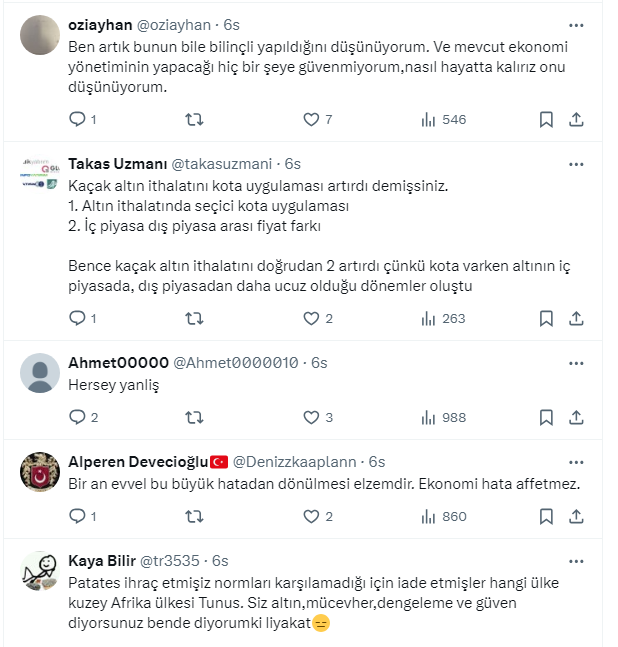This screenshot has width=618, height=647.
Task: Open Takas Uzmanı's profile name link
Action: coord(117,163)
